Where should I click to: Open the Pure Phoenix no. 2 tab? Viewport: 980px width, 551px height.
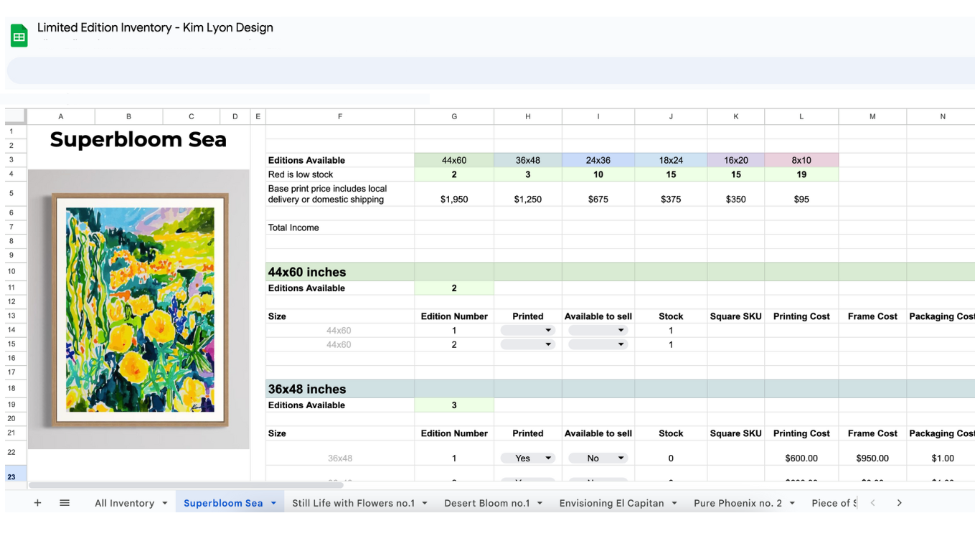(x=738, y=503)
